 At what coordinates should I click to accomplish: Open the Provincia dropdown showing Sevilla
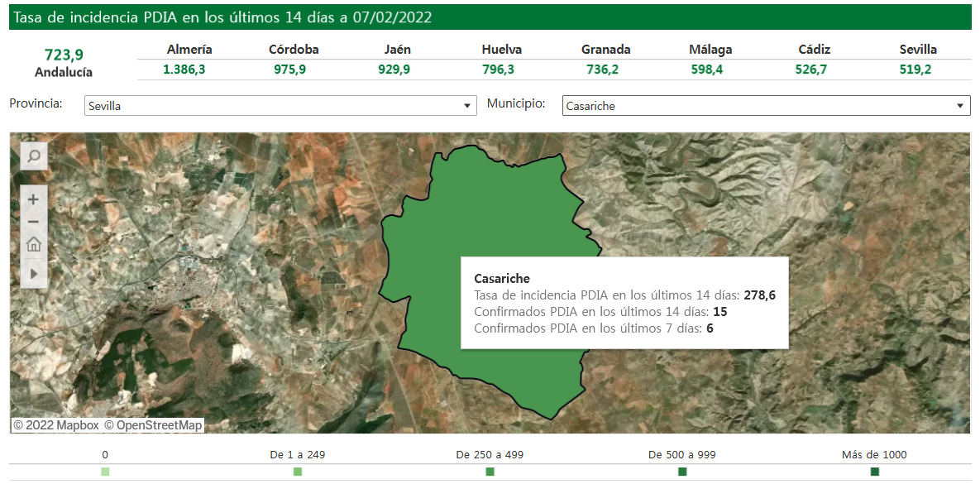point(280,106)
